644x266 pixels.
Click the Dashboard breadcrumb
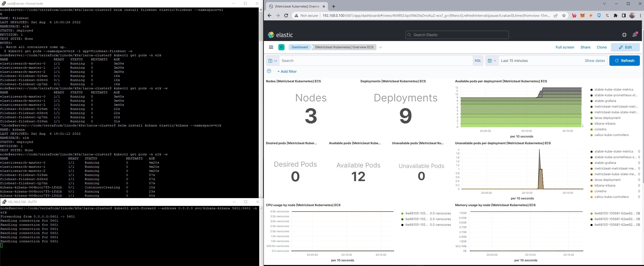pos(300,47)
